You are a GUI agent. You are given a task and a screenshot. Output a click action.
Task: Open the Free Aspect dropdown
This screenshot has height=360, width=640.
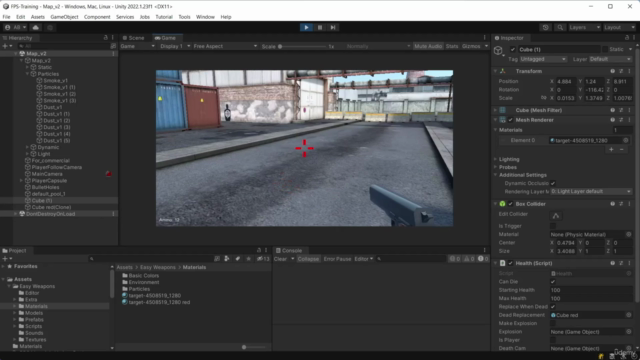click(225, 46)
